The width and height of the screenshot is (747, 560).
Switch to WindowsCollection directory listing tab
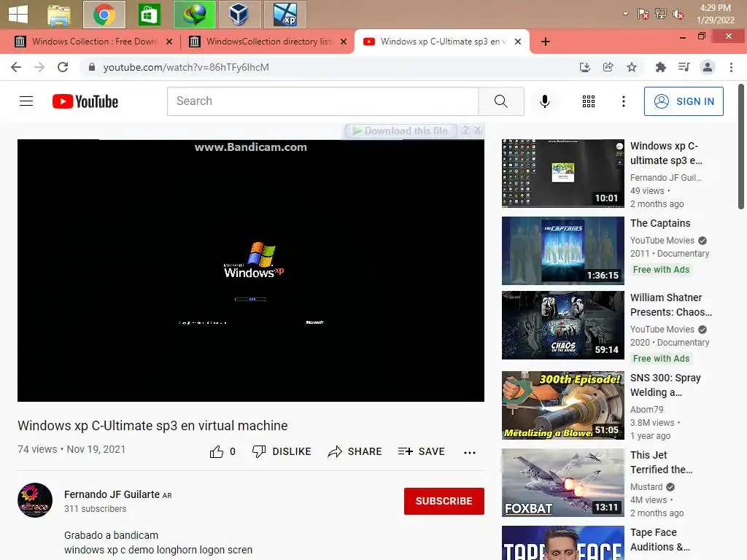pos(268,42)
